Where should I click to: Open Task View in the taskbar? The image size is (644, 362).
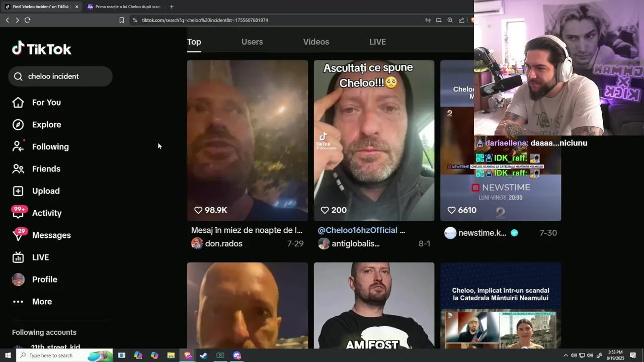click(122, 355)
